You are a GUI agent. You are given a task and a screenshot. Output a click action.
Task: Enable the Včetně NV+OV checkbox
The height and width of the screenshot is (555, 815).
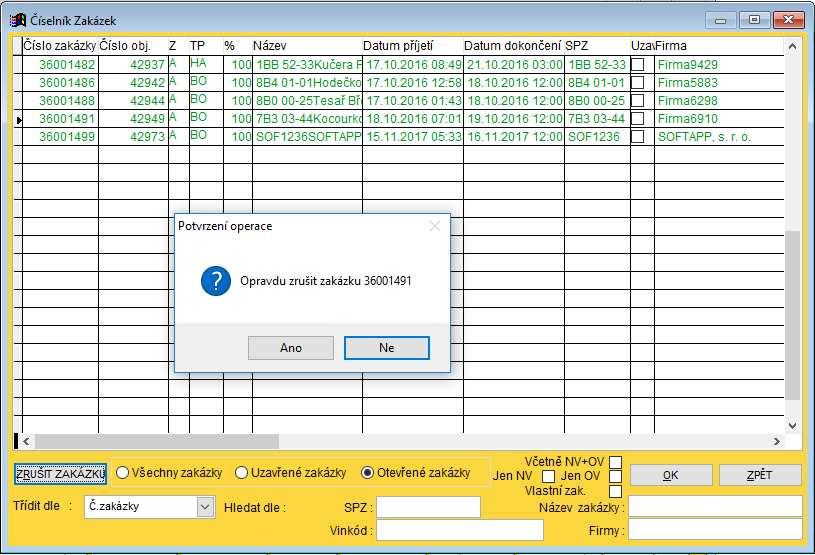tap(615, 462)
